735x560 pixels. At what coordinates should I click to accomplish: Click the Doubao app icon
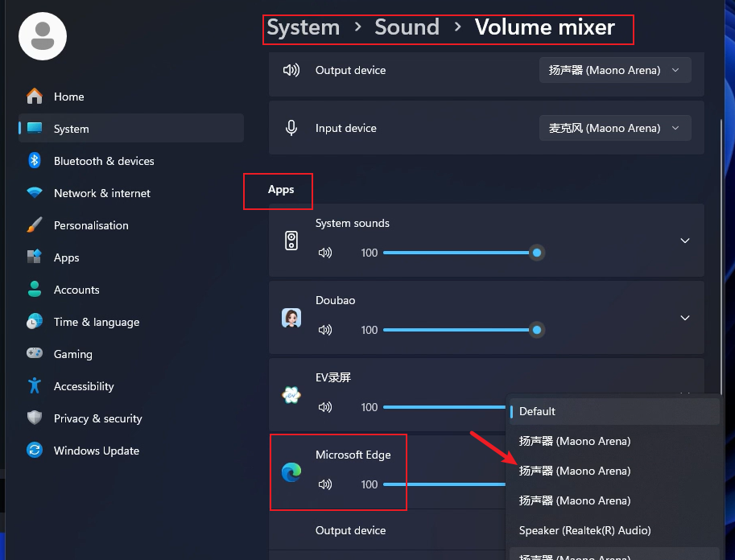(291, 318)
